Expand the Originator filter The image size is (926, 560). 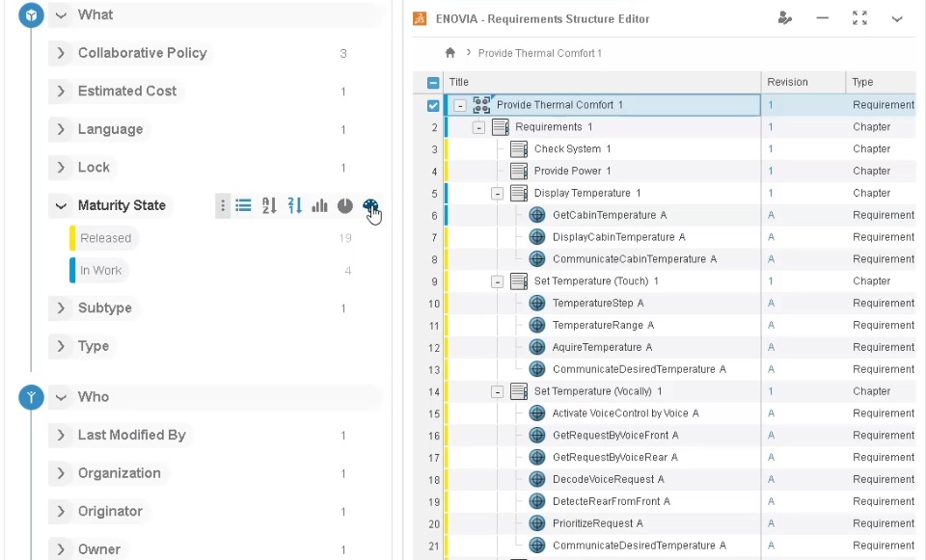click(x=60, y=511)
